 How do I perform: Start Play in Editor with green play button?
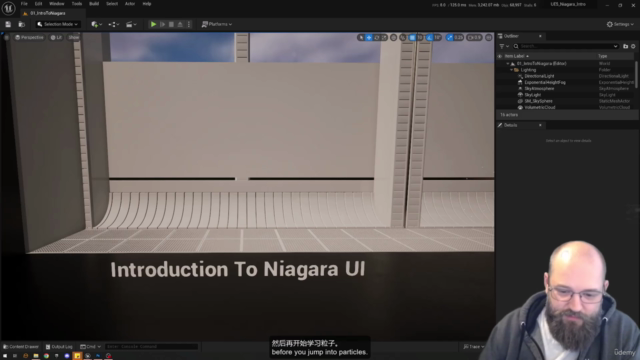tap(153, 24)
